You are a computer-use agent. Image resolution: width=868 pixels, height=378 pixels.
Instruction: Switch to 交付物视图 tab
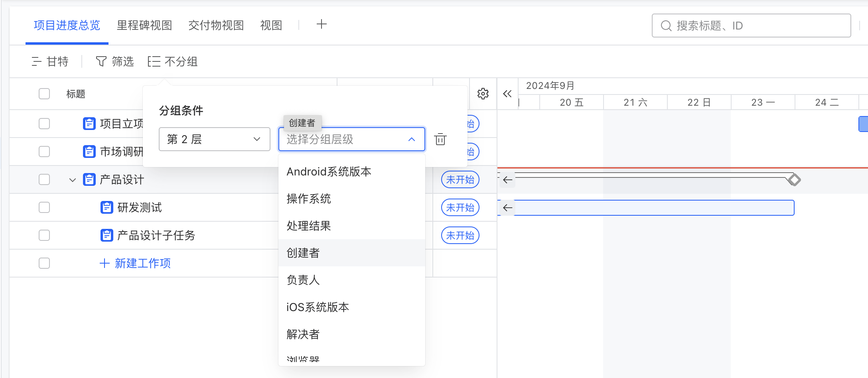click(x=216, y=26)
